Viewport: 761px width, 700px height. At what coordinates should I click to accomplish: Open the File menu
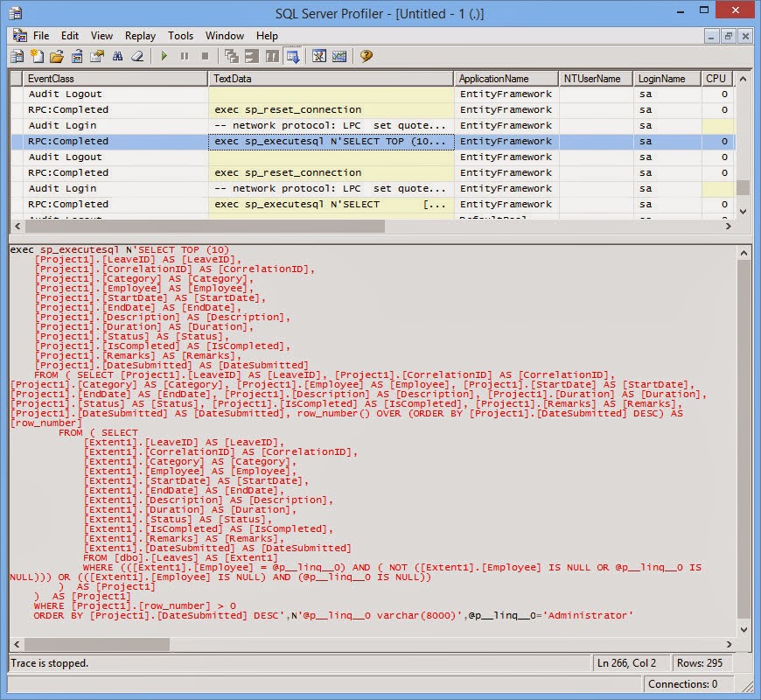coord(41,36)
